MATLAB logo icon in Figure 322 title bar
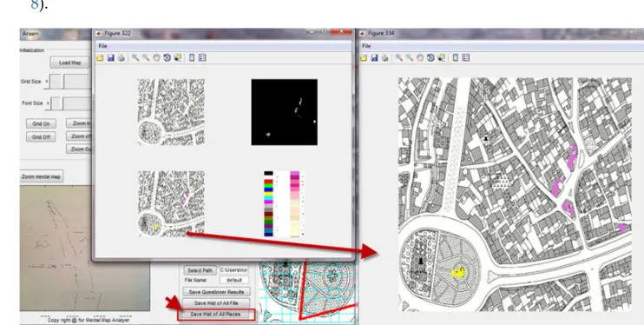The height and width of the screenshot is (325, 644). (x=99, y=33)
